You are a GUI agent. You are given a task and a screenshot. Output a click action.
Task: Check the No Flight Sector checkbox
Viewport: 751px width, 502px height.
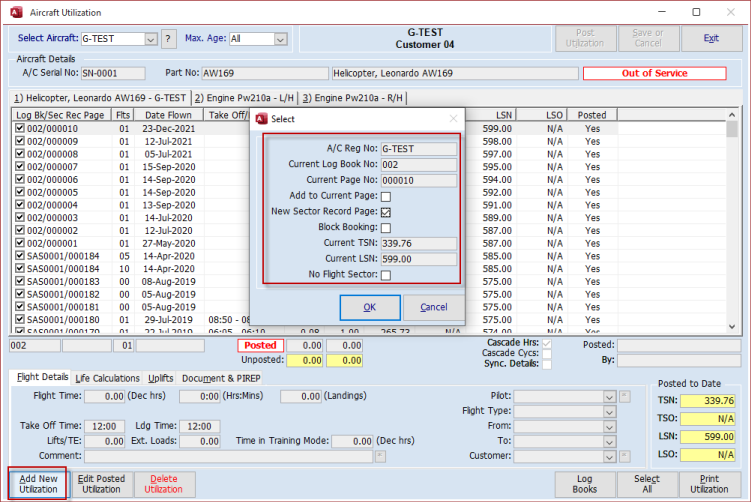tap(386, 275)
